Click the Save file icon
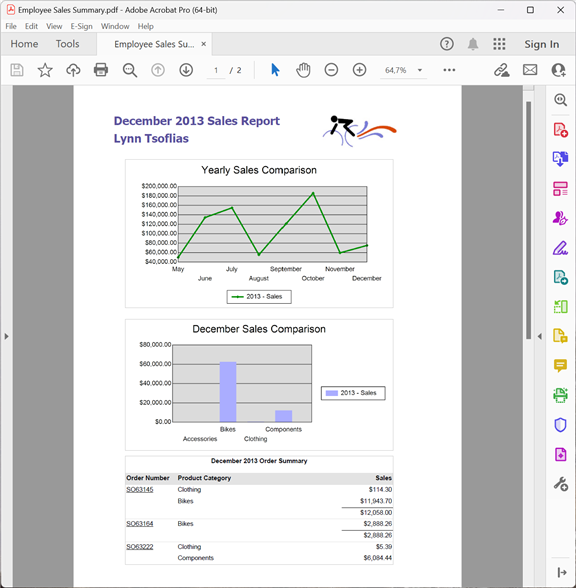The image size is (576, 588). pos(16,70)
